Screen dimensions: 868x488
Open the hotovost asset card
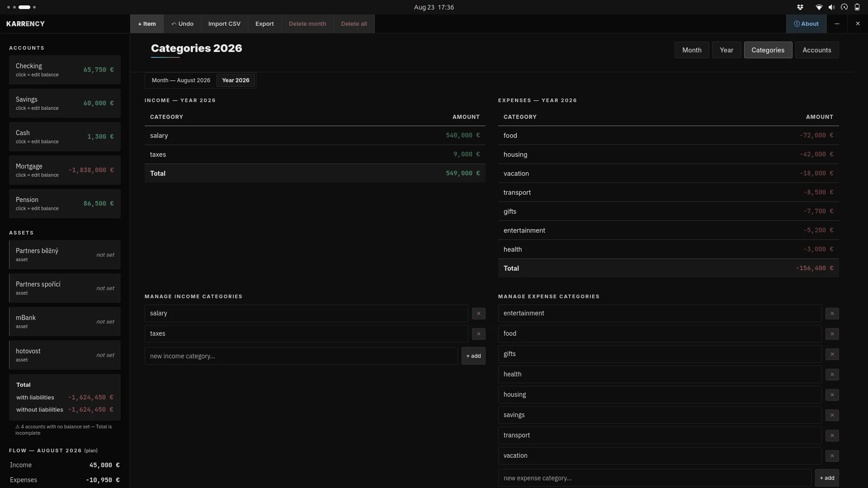pos(65,355)
